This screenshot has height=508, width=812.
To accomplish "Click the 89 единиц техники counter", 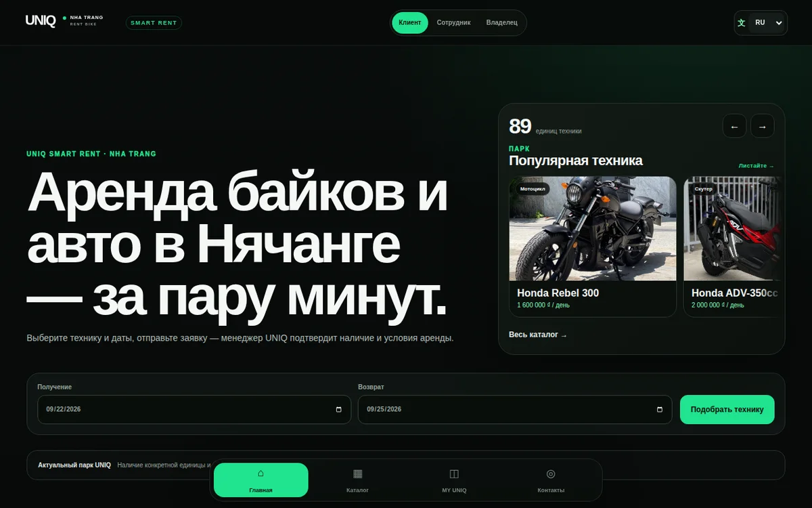I will pos(545,127).
